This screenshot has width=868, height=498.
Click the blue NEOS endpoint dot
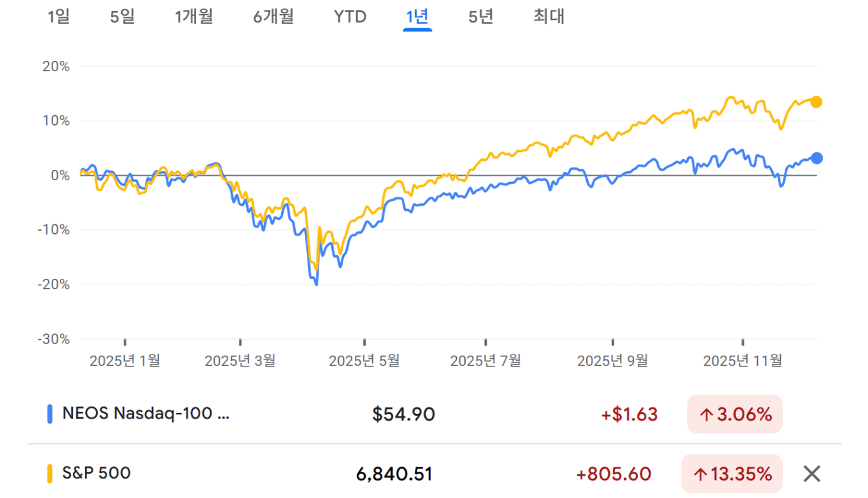(816, 158)
